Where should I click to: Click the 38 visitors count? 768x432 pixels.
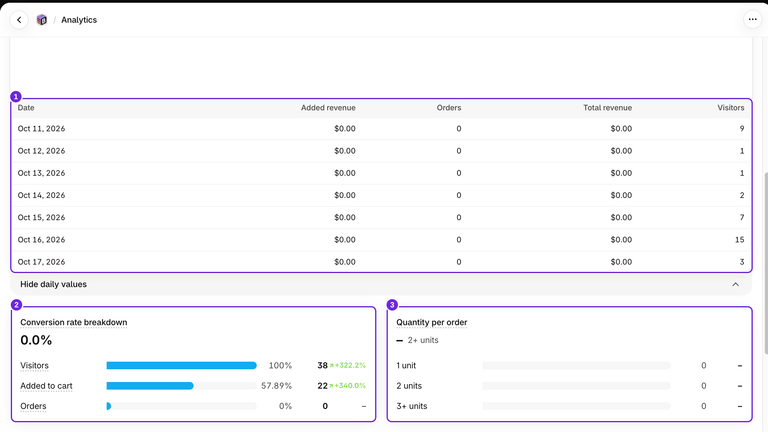pos(322,365)
